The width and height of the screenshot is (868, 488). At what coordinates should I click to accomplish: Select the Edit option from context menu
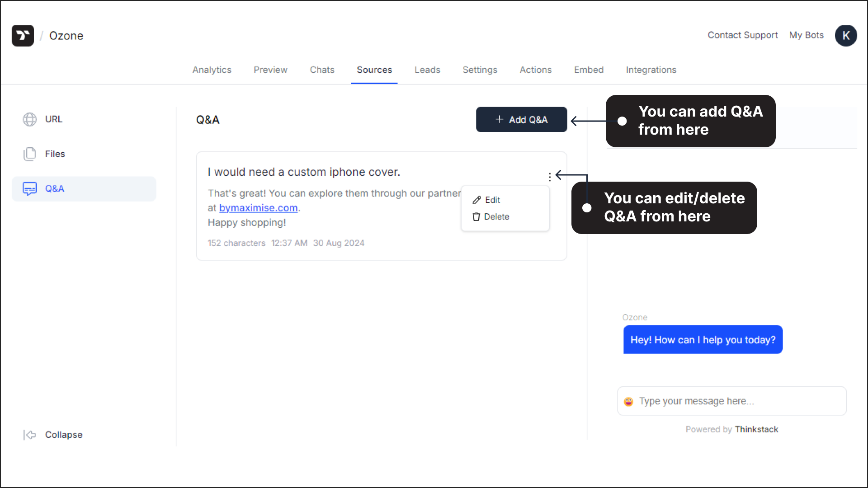(x=491, y=199)
